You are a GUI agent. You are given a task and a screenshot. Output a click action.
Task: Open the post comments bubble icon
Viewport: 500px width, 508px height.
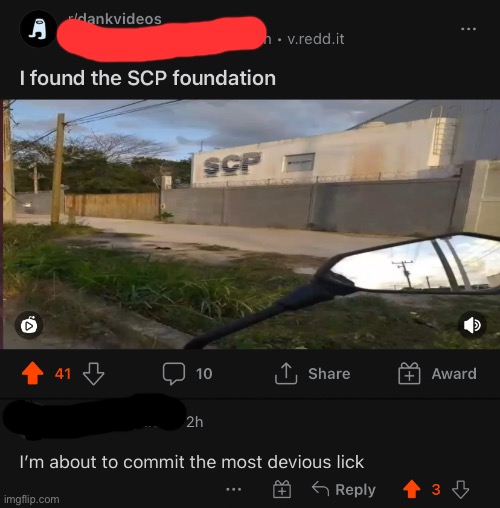(x=174, y=374)
